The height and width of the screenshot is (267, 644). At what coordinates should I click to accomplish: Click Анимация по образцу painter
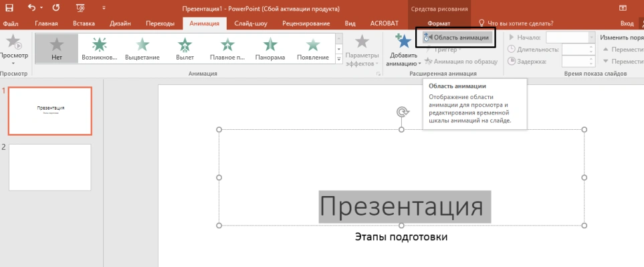(461, 62)
